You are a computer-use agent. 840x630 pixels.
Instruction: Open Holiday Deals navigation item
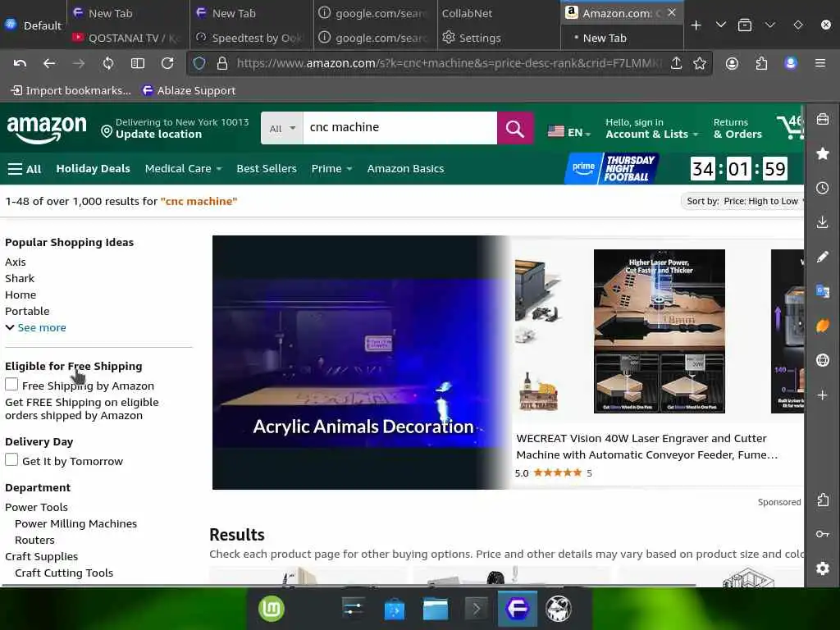pyautogui.click(x=94, y=169)
